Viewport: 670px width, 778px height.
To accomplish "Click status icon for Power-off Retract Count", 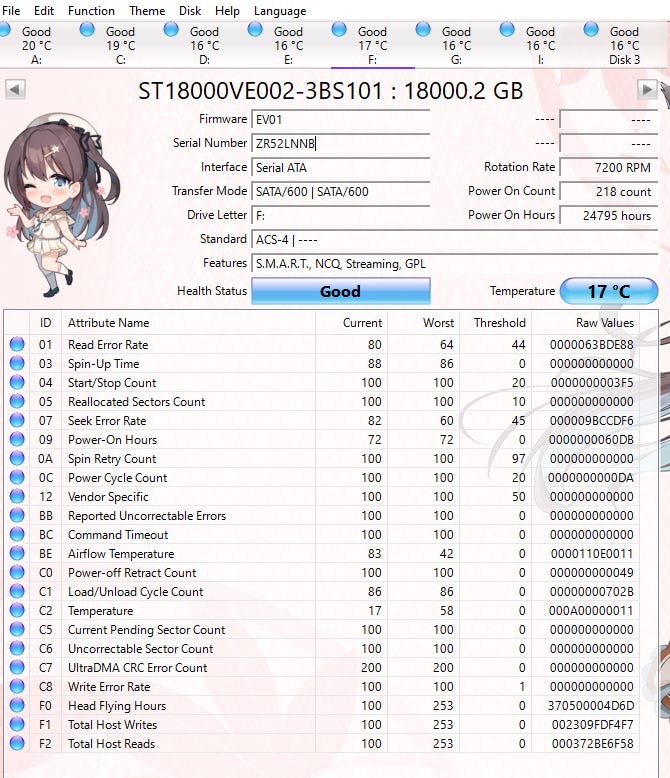I will pos(17,573).
